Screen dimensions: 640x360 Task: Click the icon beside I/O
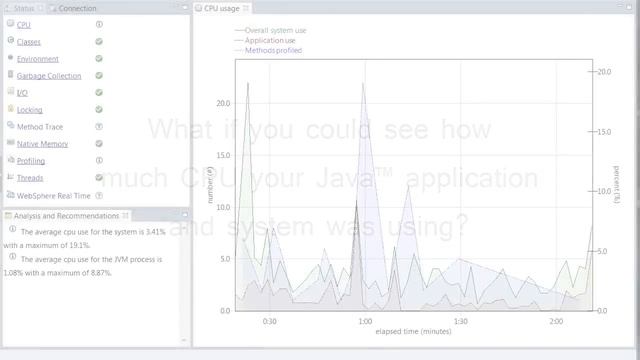(11, 91)
